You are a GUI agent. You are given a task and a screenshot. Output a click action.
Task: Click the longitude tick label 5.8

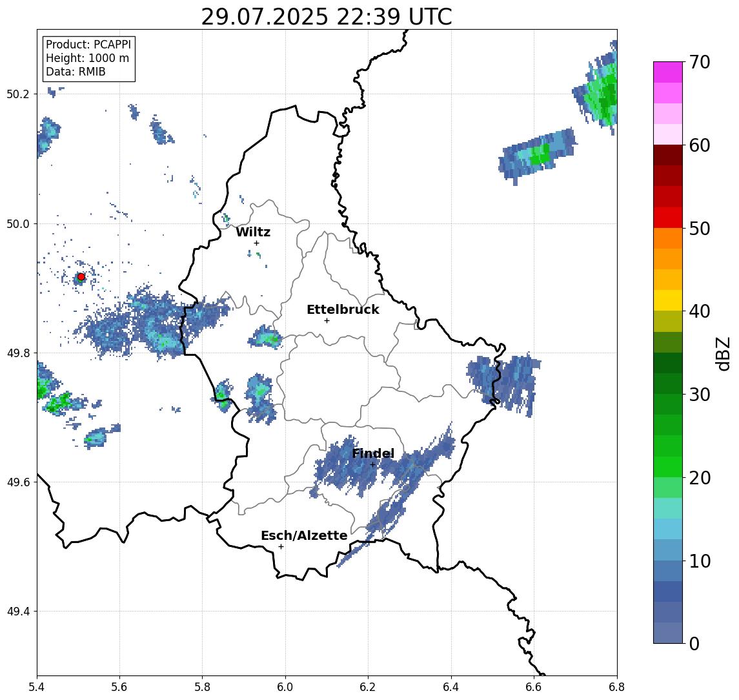(202, 687)
